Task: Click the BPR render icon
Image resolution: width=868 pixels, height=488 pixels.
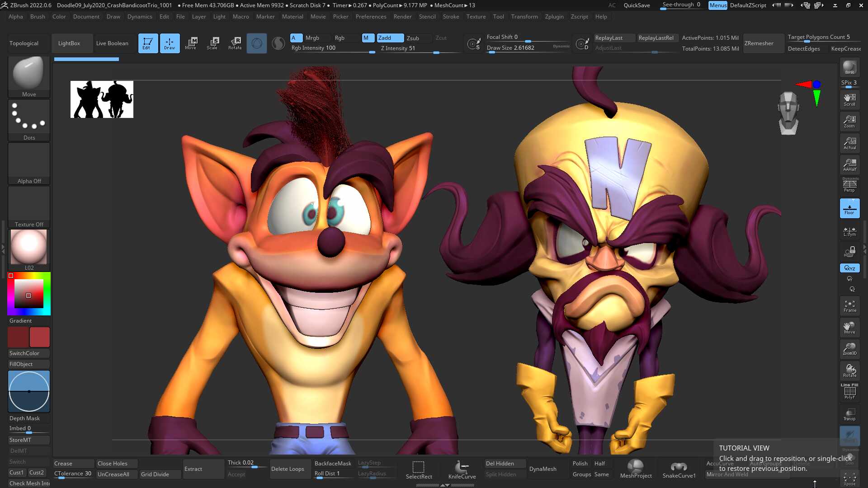Action: coord(849,67)
